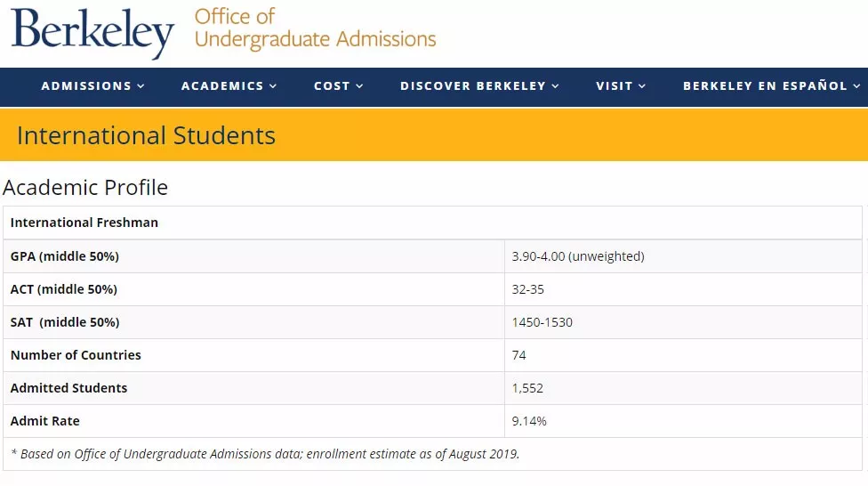Click the ACT (middle 50%) row label
The height and width of the screenshot is (486, 868).
click(64, 289)
